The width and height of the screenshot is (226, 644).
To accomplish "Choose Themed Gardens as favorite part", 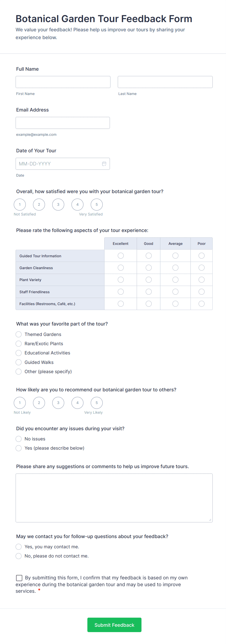I will [x=18, y=335].
